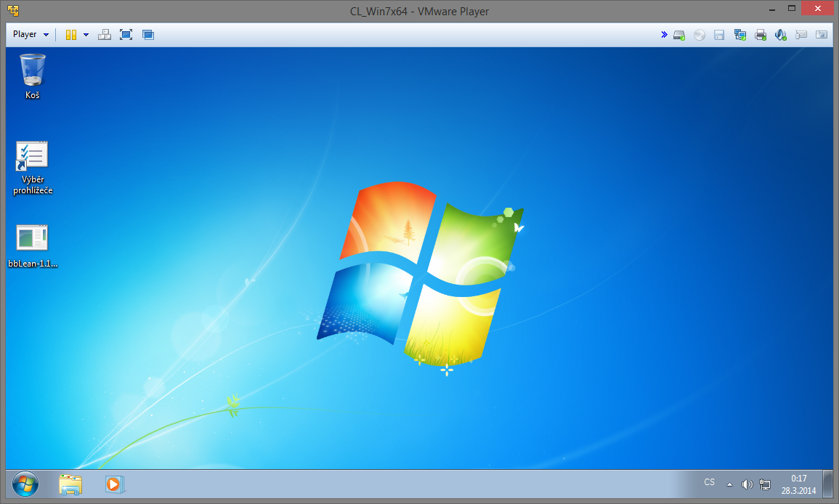The height and width of the screenshot is (504, 839).
Task: Open the virtual machine's hard disk device icon
Action: pyautogui.click(x=678, y=34)
